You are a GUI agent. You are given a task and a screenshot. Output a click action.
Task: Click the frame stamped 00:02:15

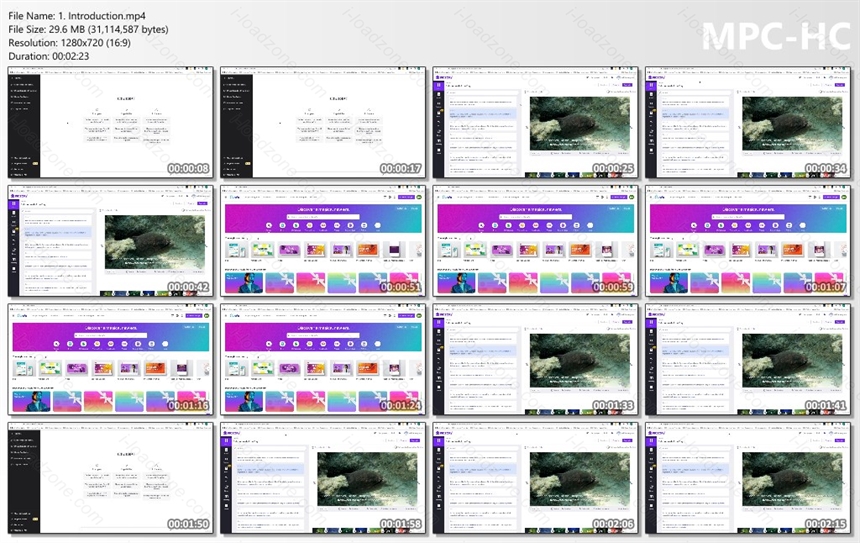point(748,478)
